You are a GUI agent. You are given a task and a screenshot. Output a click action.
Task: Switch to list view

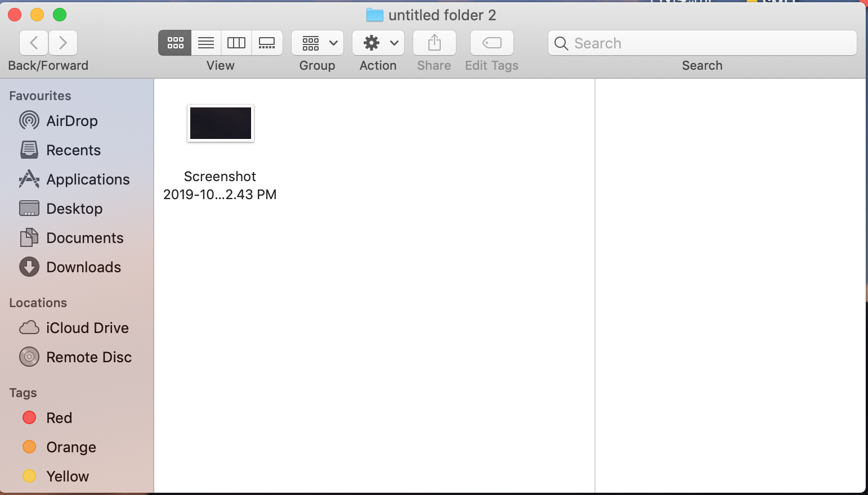tap(206, 43)
